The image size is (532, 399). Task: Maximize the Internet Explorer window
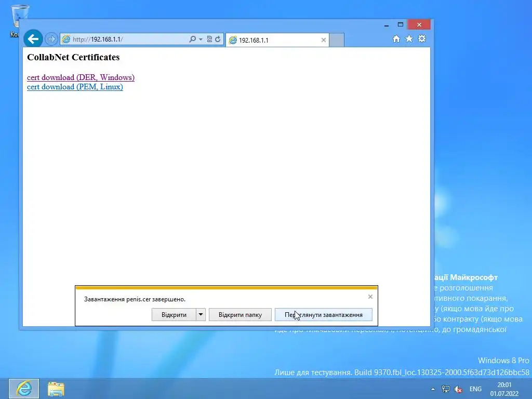click(x=401, y=25)
